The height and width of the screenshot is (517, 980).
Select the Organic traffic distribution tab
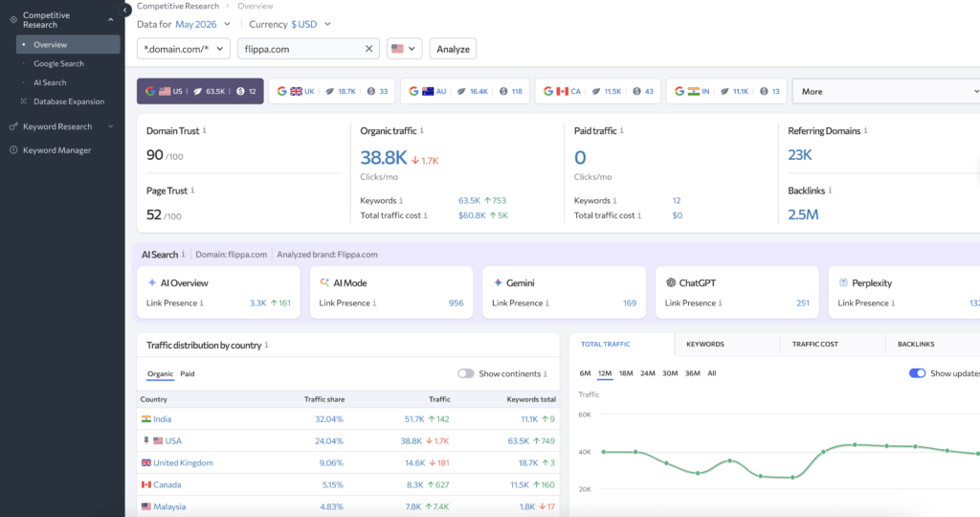tap(160, 373)
